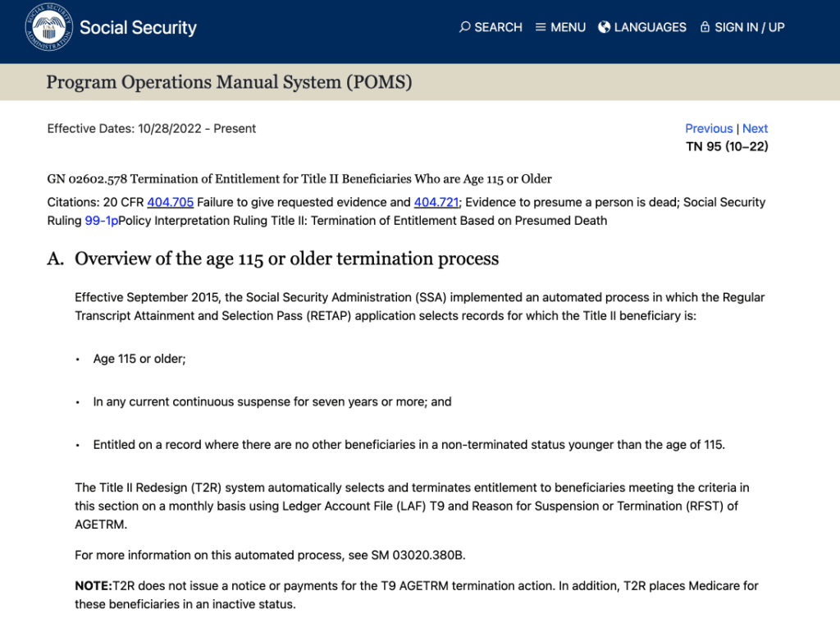Go to the Next section link

[x=755, y=128]
